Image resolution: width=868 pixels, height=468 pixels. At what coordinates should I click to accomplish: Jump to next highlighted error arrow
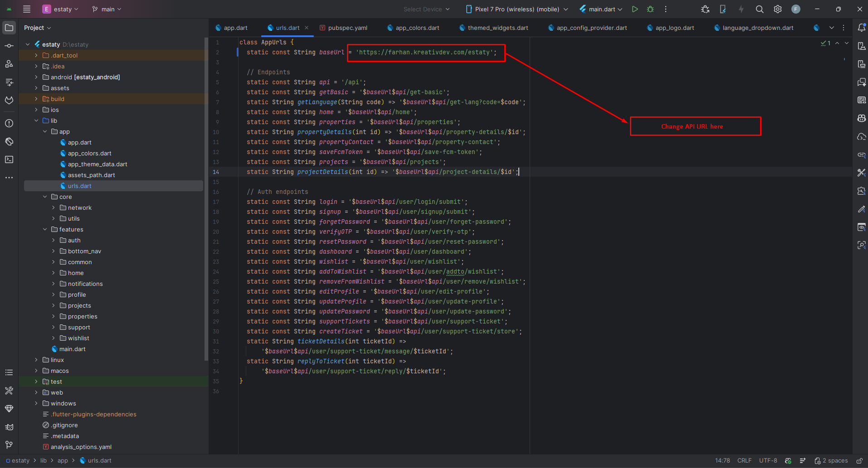847,43
